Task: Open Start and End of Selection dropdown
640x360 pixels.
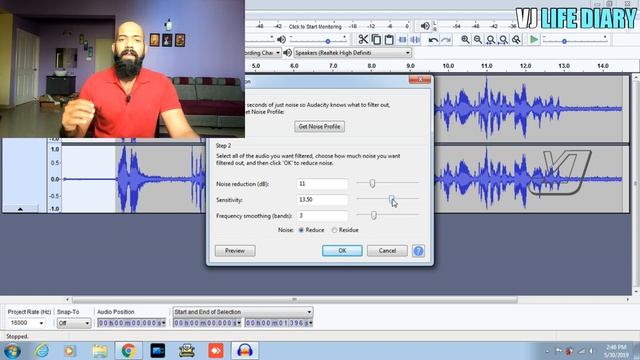Action: point(243,312)
